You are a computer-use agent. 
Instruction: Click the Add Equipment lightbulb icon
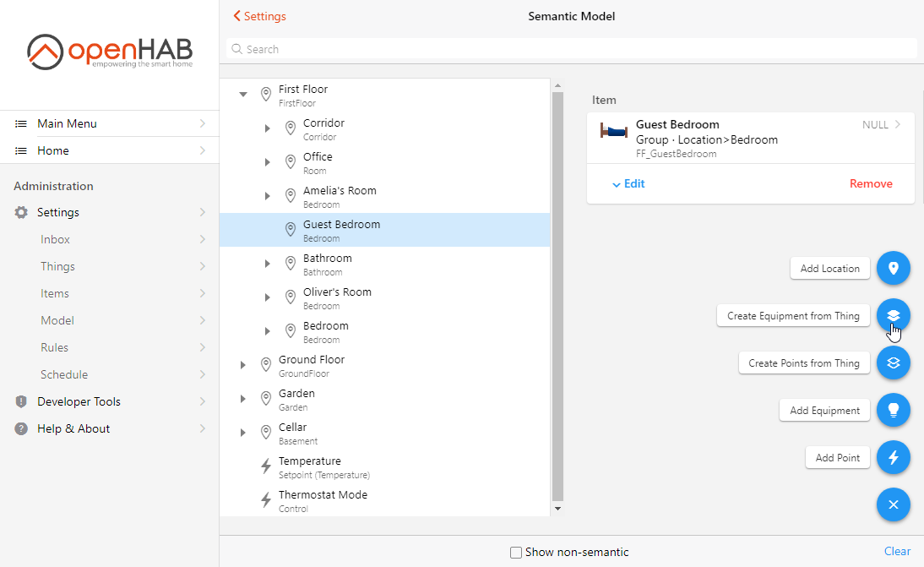[893, 411]
